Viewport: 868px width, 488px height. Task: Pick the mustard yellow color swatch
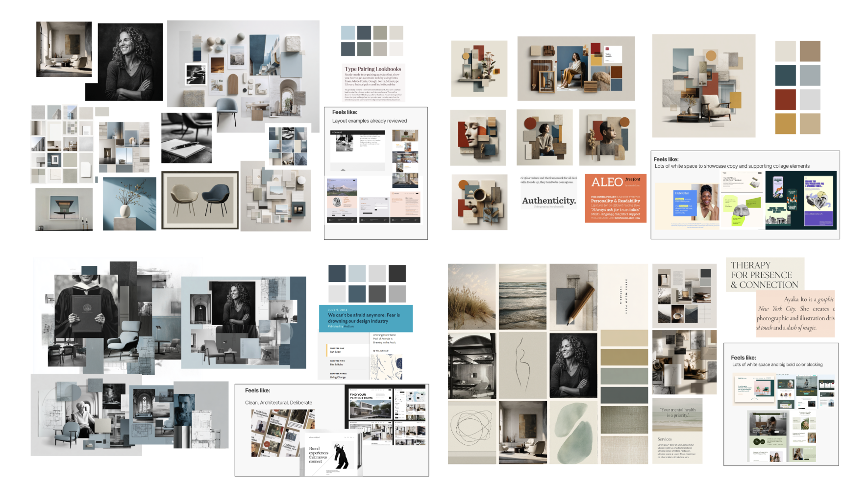point(785,124)
